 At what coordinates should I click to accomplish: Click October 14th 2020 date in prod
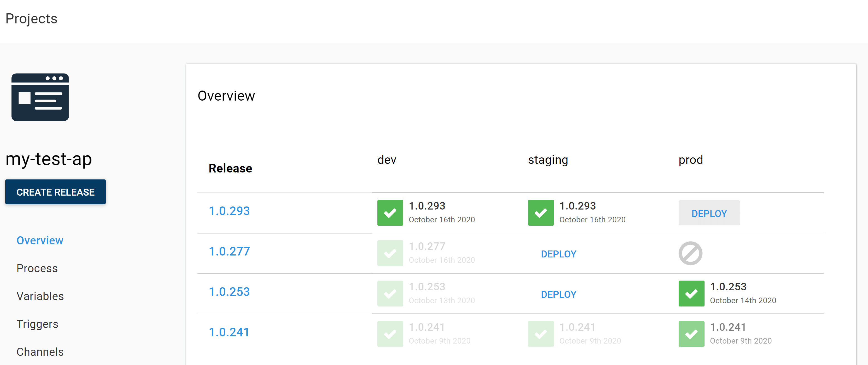point(743,300)
